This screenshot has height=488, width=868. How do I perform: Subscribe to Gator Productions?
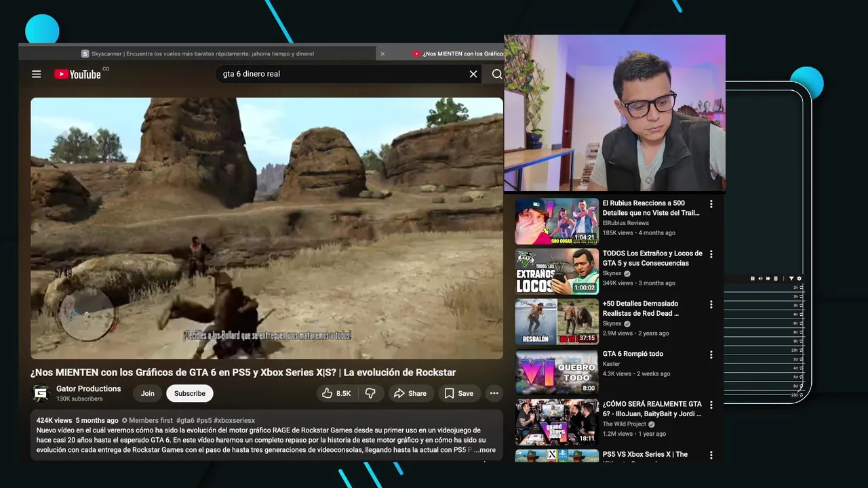click(x=190, y=393)
